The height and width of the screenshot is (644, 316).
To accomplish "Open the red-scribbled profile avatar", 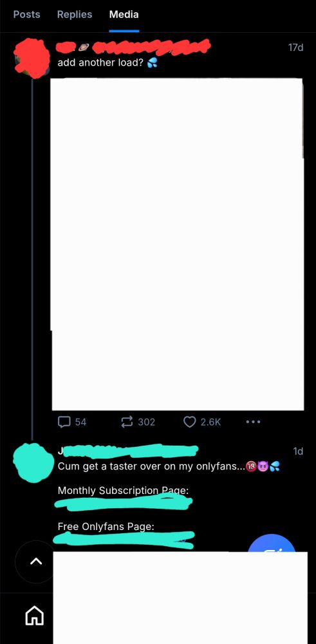I will click(x=32, y=57).
